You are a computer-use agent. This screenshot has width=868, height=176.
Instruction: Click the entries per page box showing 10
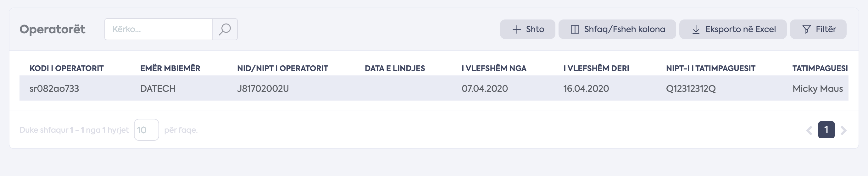pos(146,130)
